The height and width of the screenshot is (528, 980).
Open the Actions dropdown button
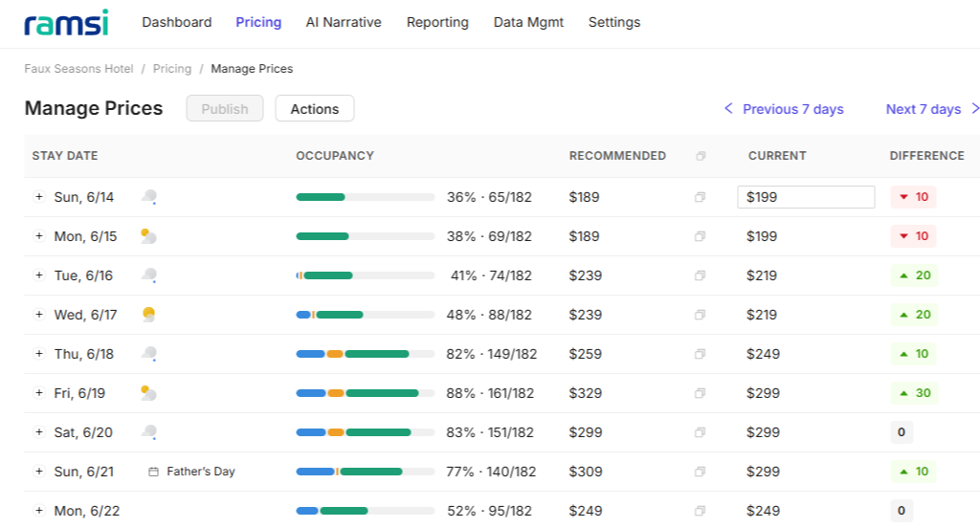[314, 109]
